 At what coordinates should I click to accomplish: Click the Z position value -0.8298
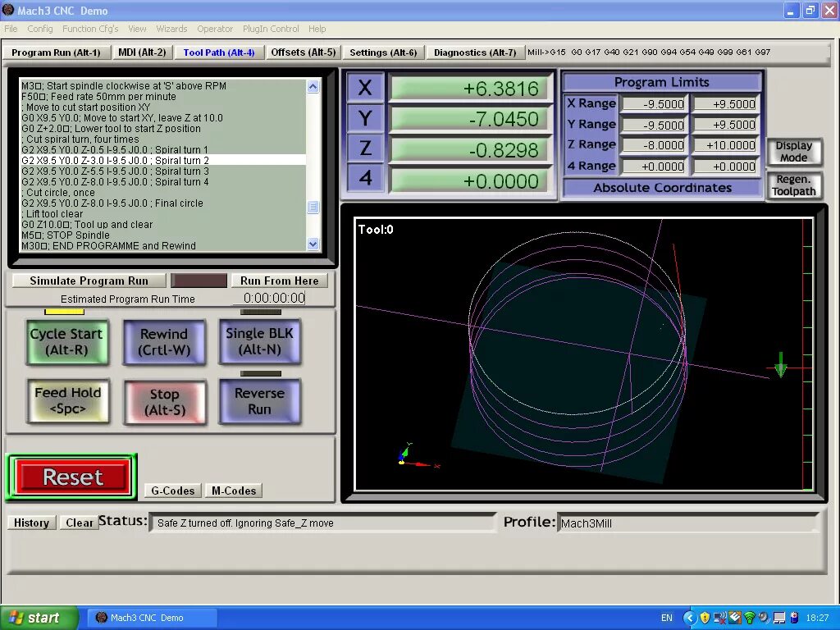point(470,150)
